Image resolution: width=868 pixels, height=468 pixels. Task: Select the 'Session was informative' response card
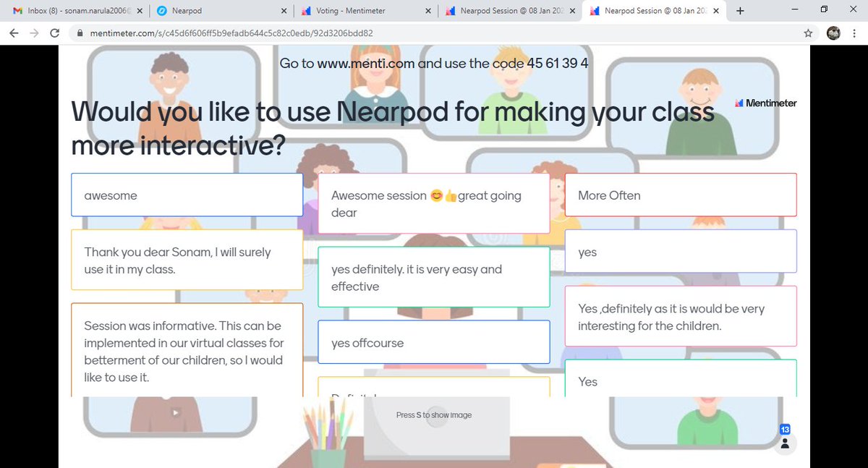coord(187,350)
